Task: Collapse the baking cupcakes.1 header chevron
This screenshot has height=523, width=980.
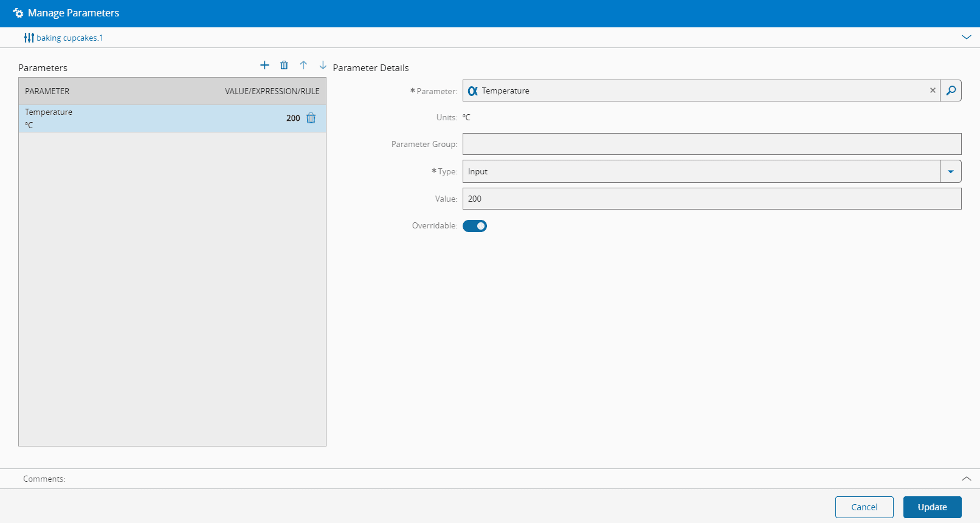Action: [966, 38]
